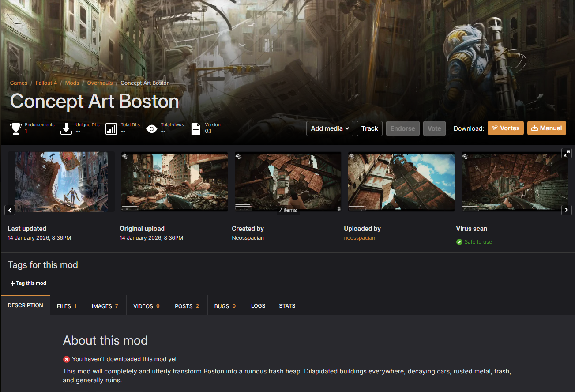Open the Overhauls category breadcrumb
Screen dimensions: 575x392
[100, 83]
